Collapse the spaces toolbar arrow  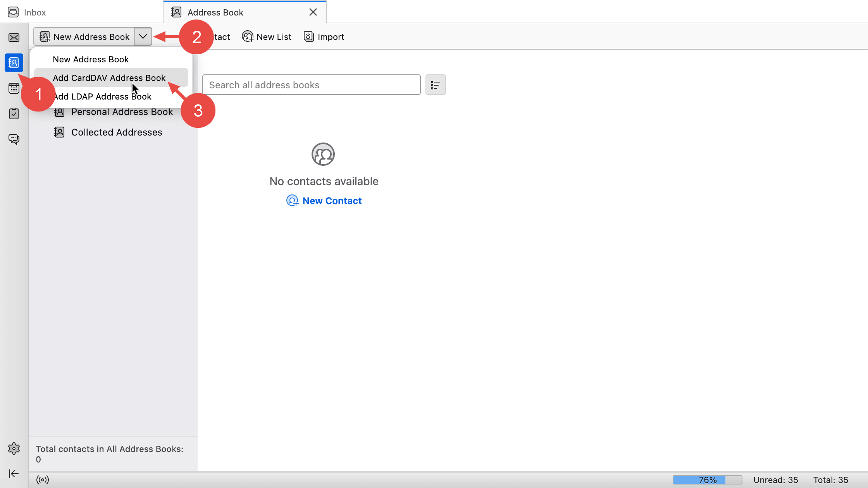[14, 474]
